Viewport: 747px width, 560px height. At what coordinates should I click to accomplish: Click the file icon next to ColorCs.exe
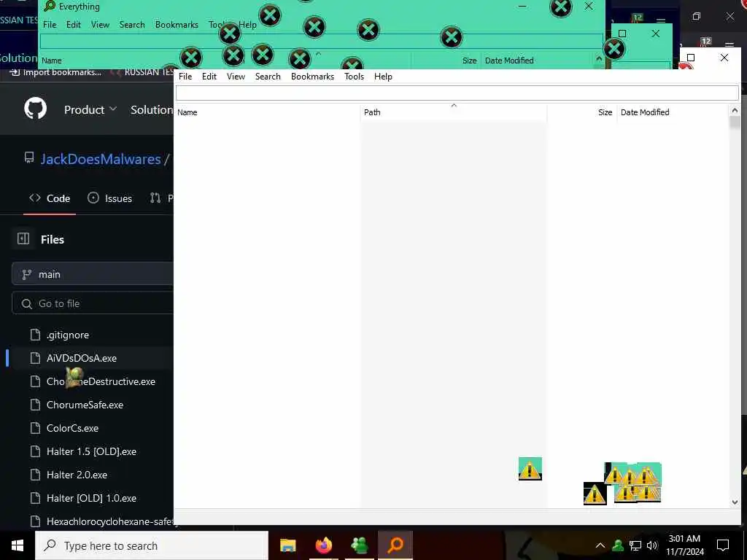[x=35, y=428]
